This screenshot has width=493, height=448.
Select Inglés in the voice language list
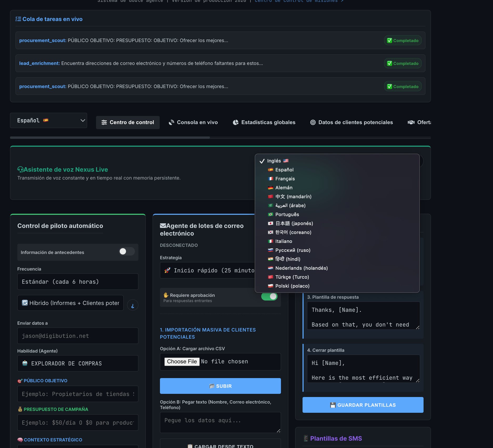click(337, 161)
